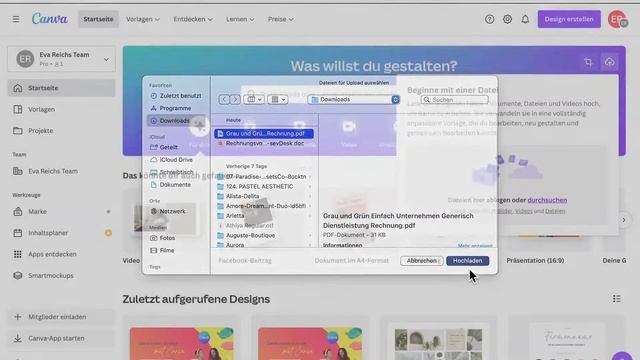Open Vorlagen in the left sidebar
Image resolution: width=640 pixels, height=360 pixels.
pyautogui.click(x=61, y=109)
